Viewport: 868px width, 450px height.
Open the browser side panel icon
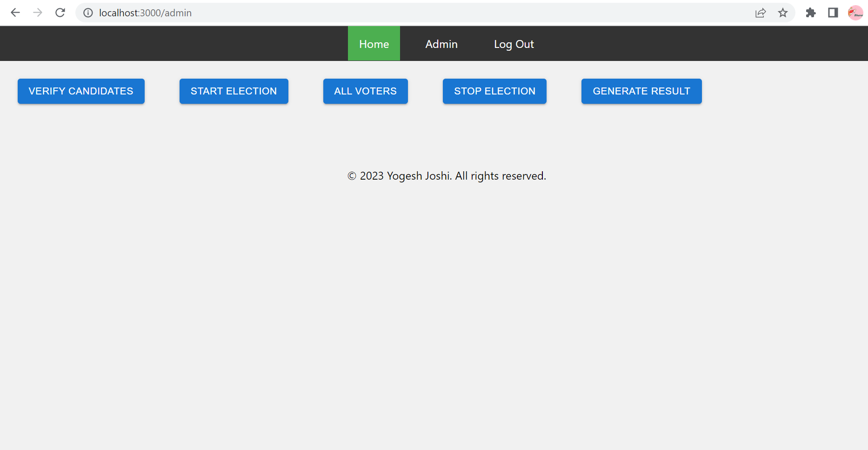pos(833,13)
